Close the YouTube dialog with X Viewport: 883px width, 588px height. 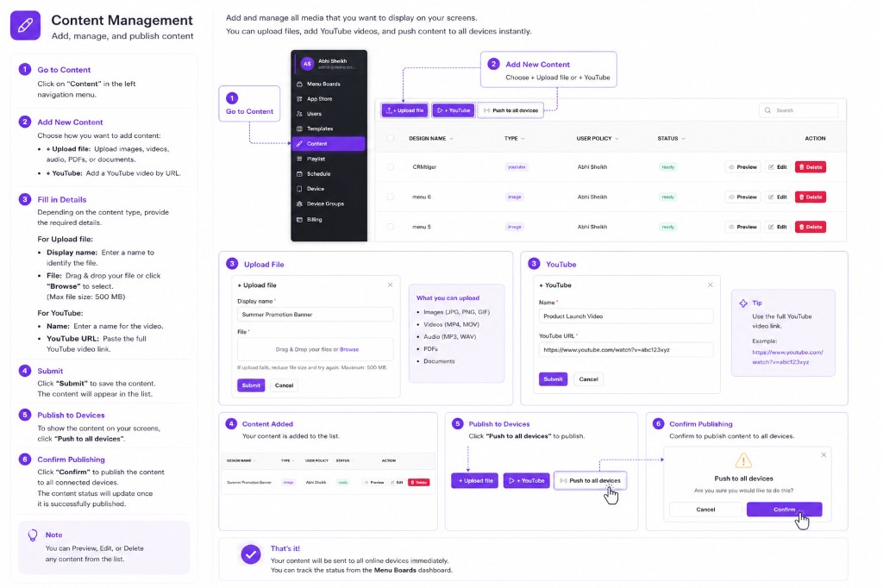point(711,285)
